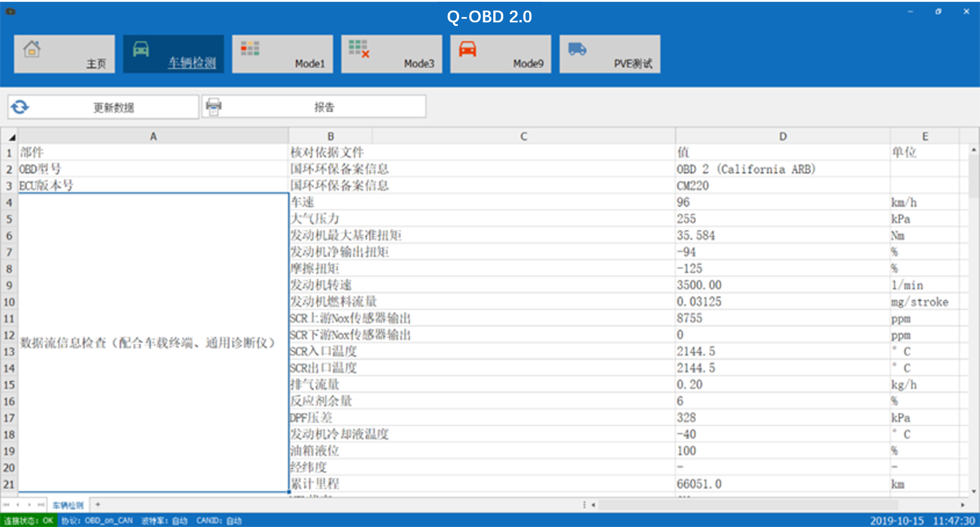Click the ECU版本号 cell
Screen dimensions: 980x527
click(x=153, y=186)
